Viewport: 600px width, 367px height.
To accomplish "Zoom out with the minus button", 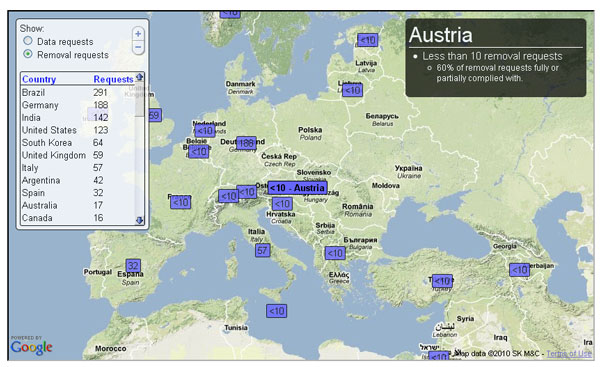I will click(x=138, y=47).
